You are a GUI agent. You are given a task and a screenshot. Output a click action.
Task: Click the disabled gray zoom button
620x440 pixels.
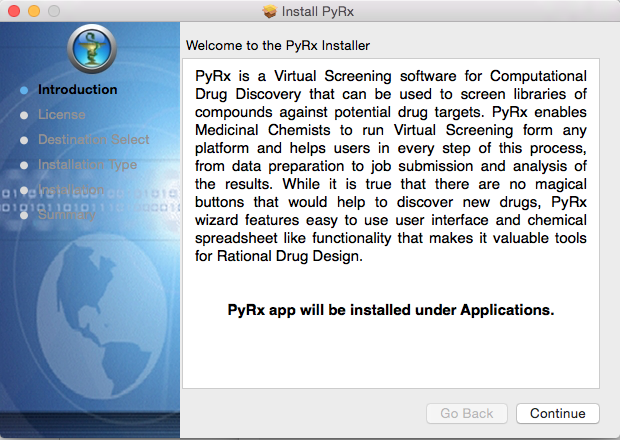(x=54, y=11)
